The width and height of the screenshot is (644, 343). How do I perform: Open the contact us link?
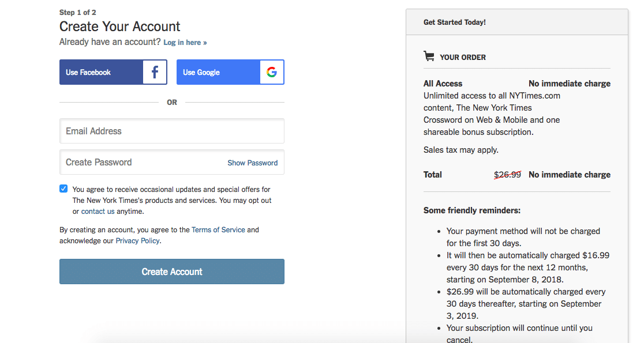98,212
